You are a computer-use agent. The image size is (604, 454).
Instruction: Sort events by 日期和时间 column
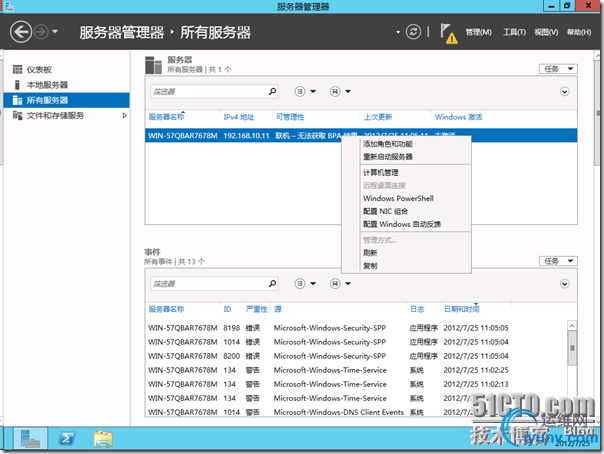[461, 309]
